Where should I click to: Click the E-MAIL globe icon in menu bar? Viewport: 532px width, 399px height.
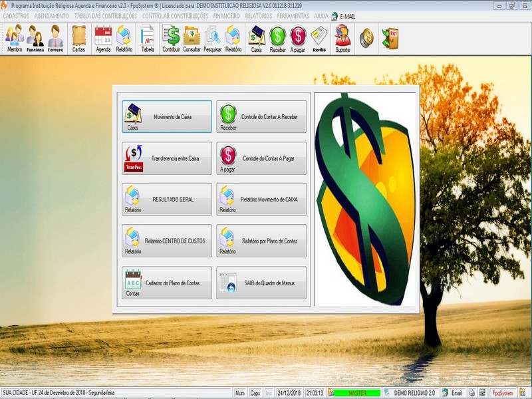point(334,16)
